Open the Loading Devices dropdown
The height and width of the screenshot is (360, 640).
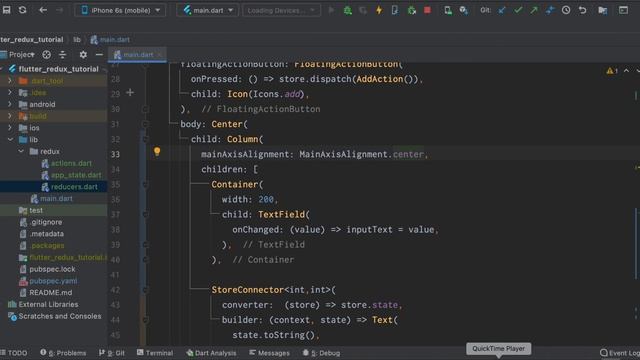[281, 10]
